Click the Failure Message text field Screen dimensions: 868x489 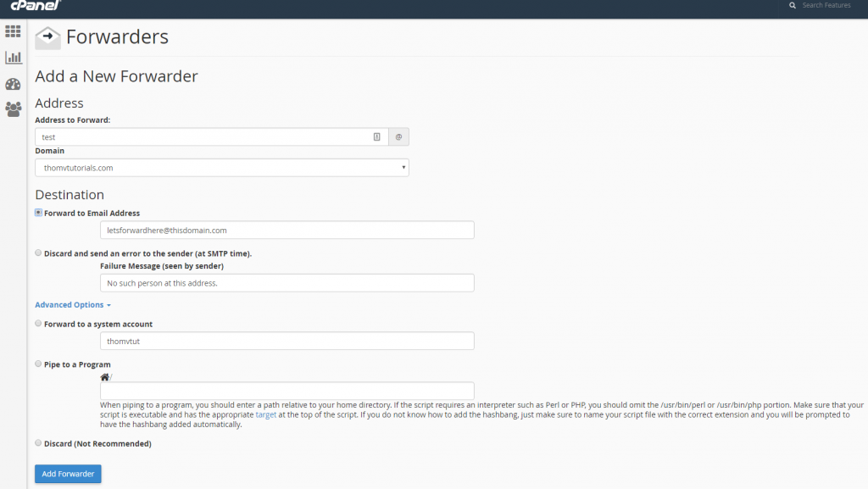(287, 283)
